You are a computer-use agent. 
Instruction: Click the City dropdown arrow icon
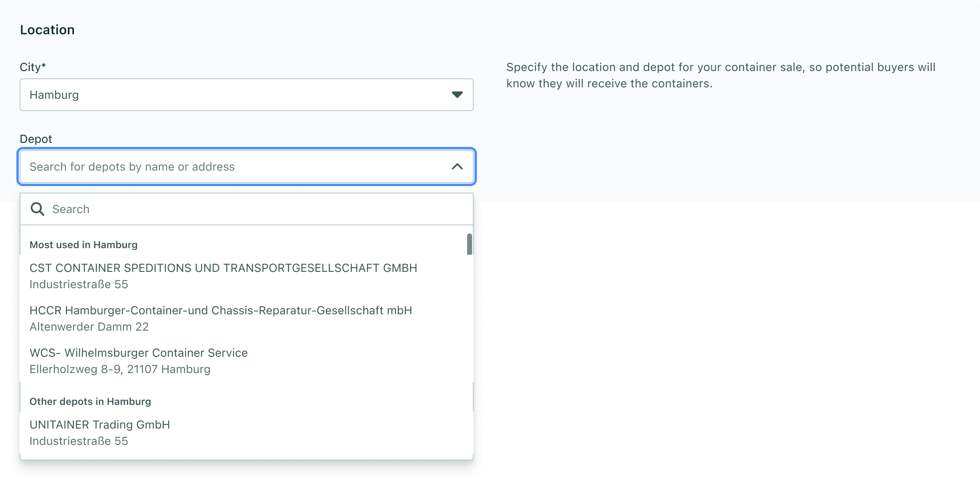coord(457,95)
